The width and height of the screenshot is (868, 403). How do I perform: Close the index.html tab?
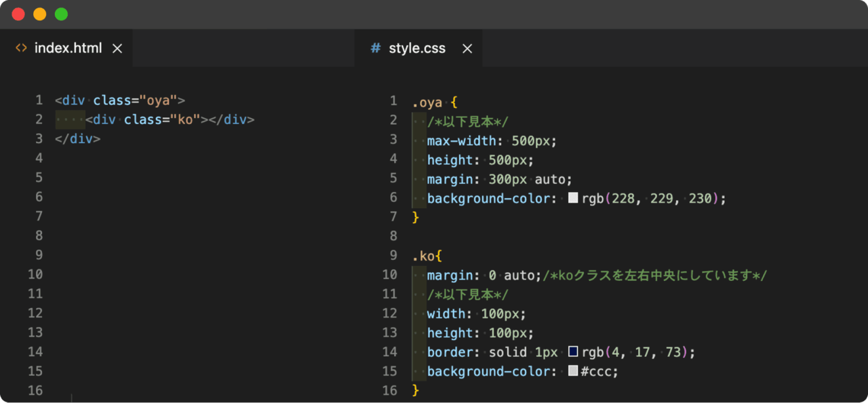(x=117, y=48)
